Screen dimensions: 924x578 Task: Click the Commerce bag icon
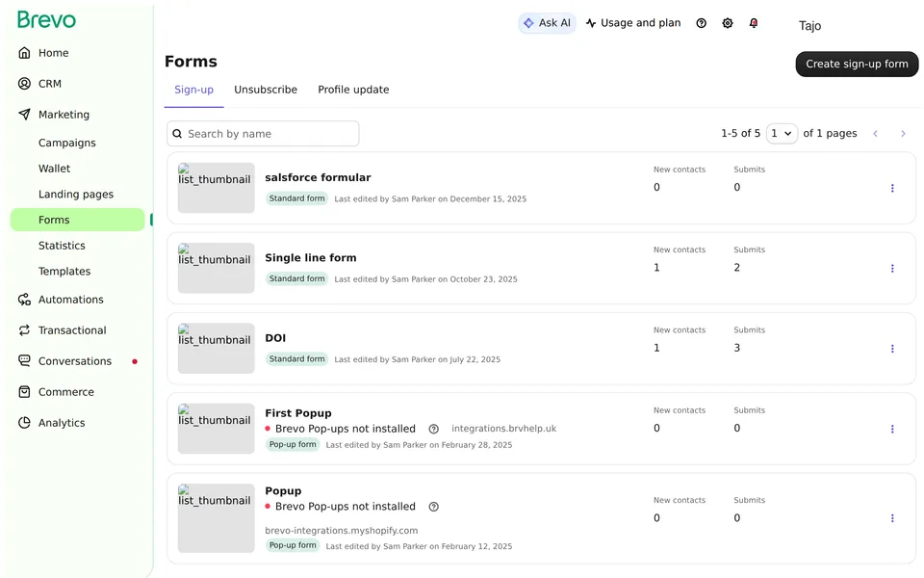click(x=24, y=392)
